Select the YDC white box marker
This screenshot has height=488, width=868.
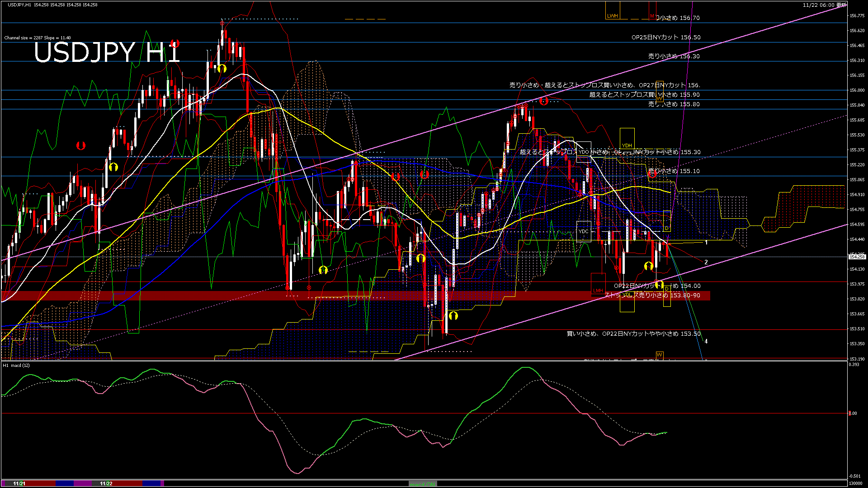click(x=584, y=231)
